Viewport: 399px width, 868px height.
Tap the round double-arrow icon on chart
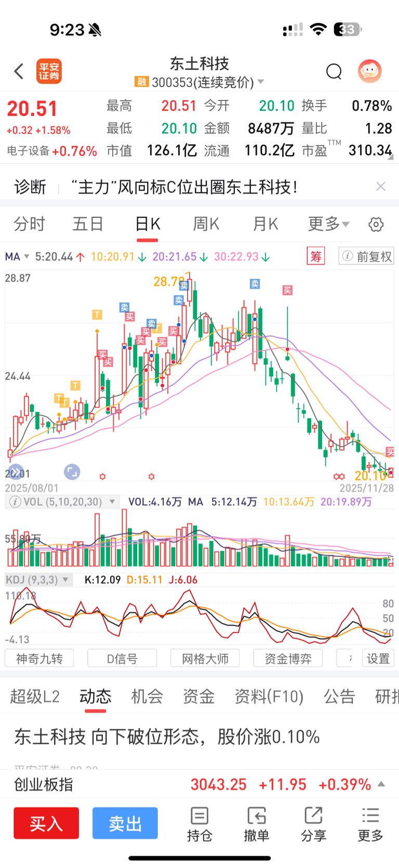(x=16, y=472)
